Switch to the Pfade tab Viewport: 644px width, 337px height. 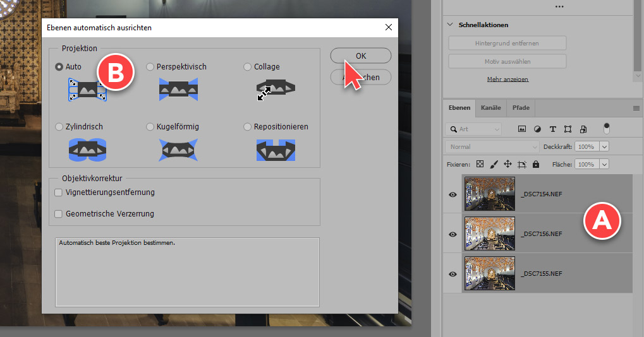click(x=521, y=108)
